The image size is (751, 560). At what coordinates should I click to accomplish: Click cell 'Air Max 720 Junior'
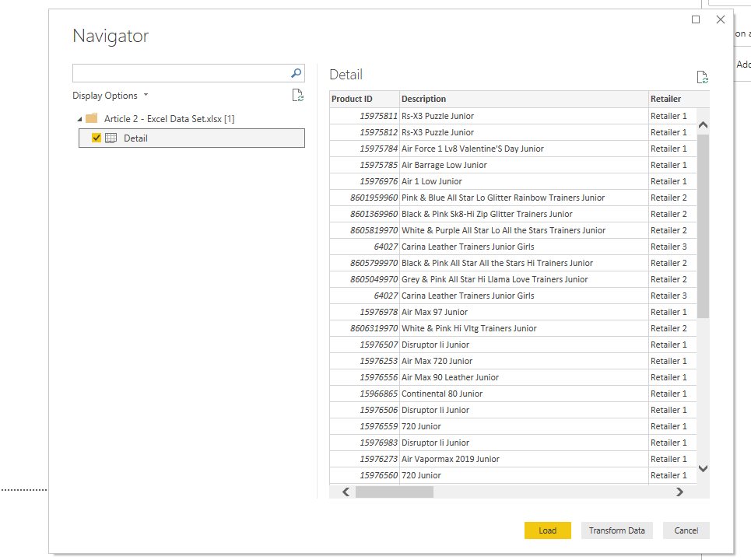click(x=524, y=361)
